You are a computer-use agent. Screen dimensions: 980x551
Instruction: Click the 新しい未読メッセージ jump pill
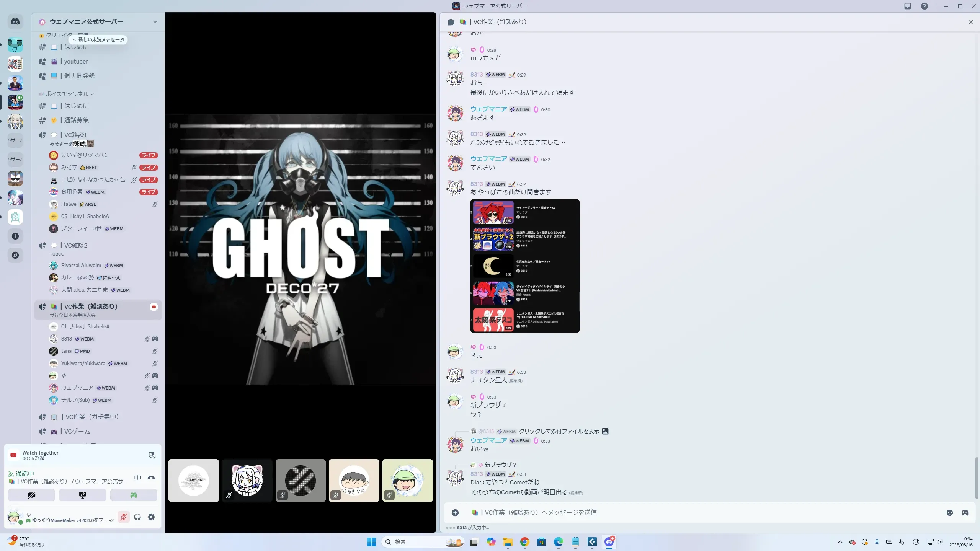point(98,40)
